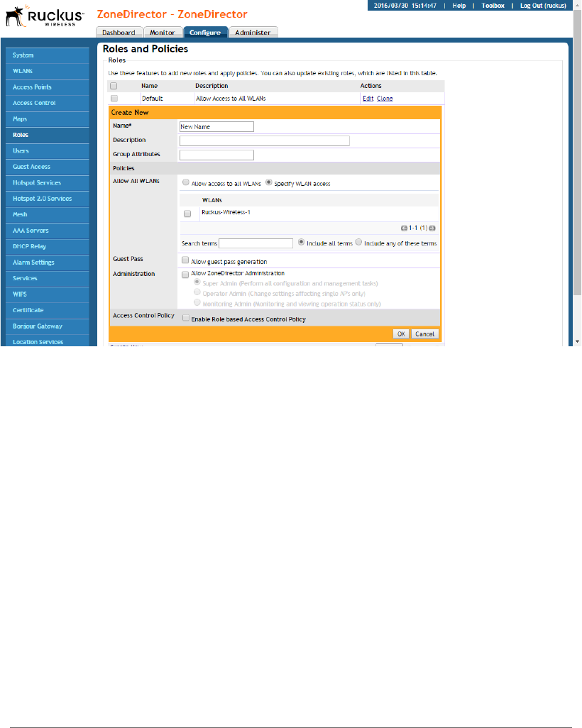Open Bonjour Gateway in sidebar
Screen dimensions: 582x728
click(x=48, y=326)
